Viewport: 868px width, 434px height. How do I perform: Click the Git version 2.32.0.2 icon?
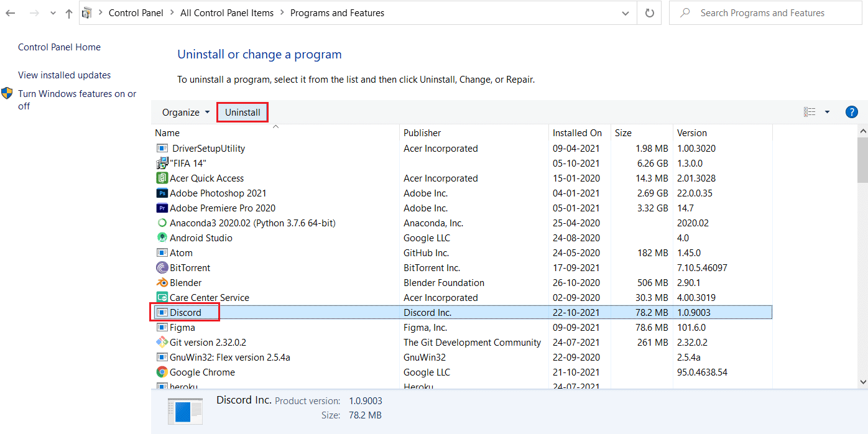click(x=162, y=342)
